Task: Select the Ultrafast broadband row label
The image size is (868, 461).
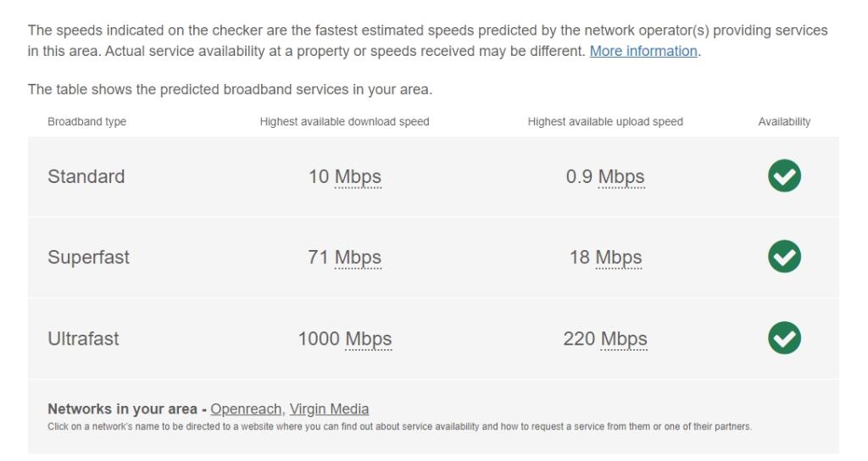Action: click(83, 339)
